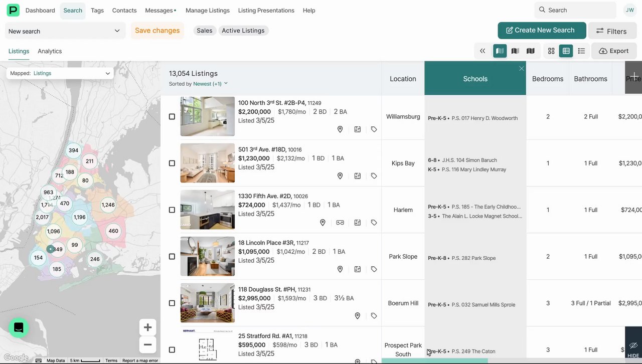The height and width of the screenshot is (364, 642).
Task: Expand the Mapped: Listings dropdown
Action: pos(60,73)
